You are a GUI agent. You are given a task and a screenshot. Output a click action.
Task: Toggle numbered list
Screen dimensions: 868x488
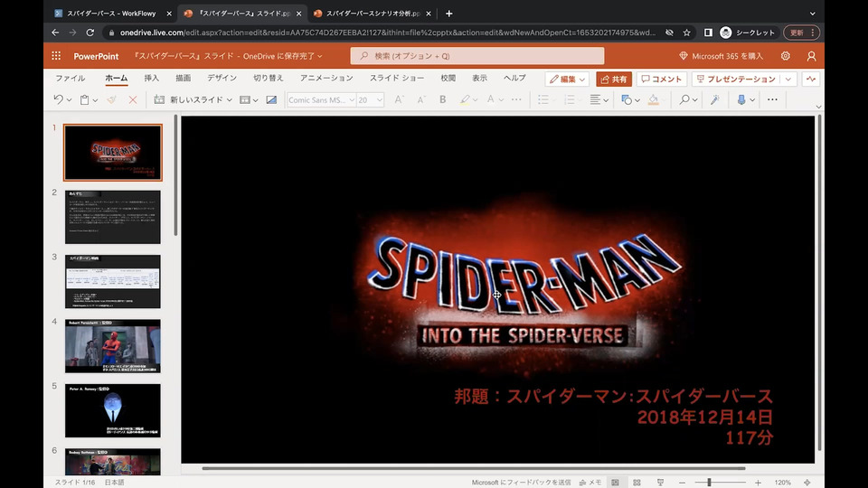pos(569,99)
